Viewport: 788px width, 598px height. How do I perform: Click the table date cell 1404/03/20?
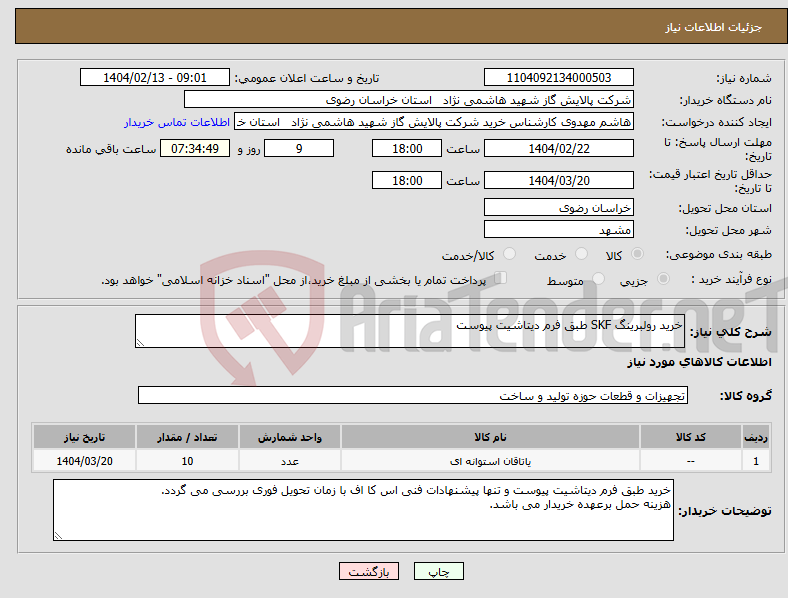(84, 461)
